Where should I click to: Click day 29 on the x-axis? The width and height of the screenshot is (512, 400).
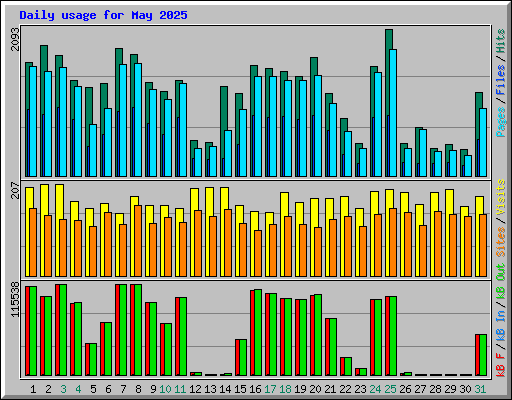click(x=450, y=389)
